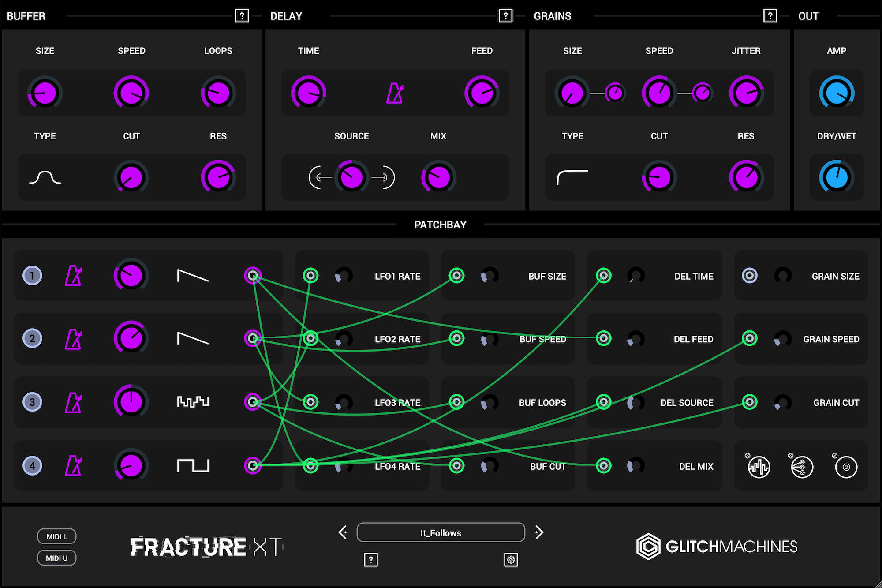Viewport: 882px width, 588px height.
Task: Click the DEL SOURCE input jack
Action: (603, 402)
